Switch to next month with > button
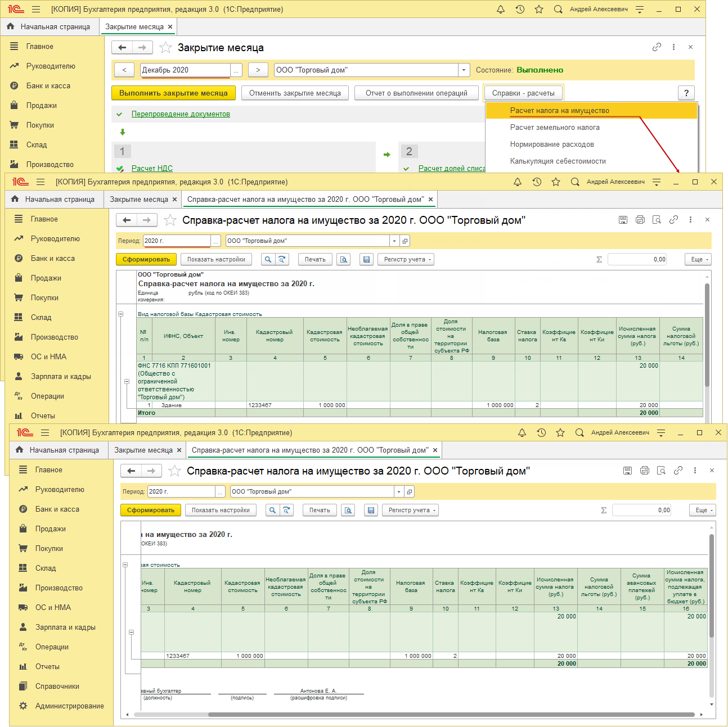Viewport: 728px width, 727px height. click(x=258, y=70)
